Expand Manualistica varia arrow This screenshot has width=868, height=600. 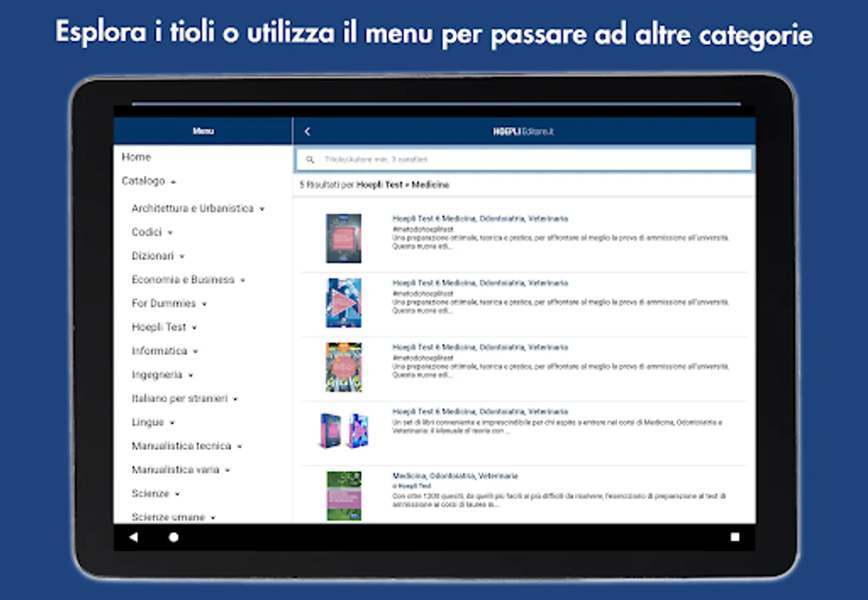(x=227, y=471)
